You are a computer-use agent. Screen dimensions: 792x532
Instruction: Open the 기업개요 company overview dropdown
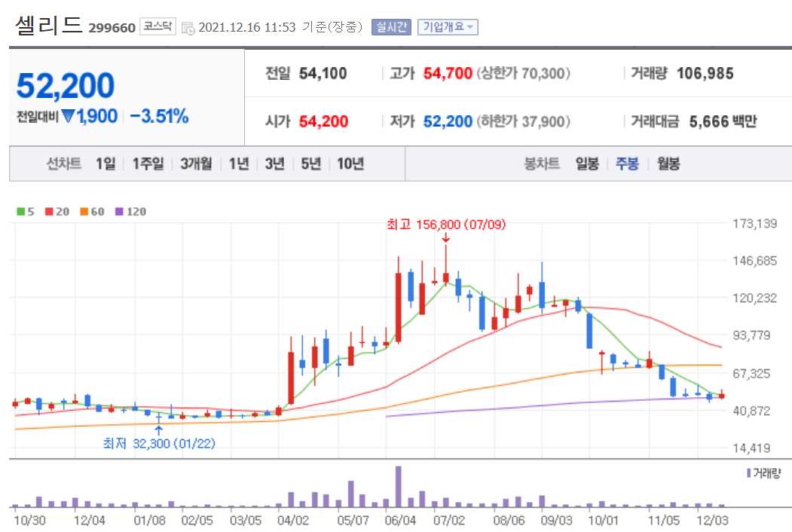click(x=448, y=26)
